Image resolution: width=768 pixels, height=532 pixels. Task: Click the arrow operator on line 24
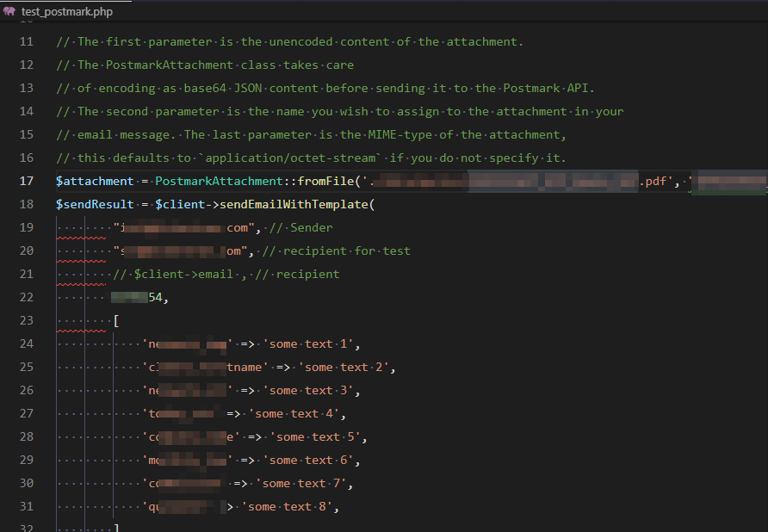tap(247, 343)
